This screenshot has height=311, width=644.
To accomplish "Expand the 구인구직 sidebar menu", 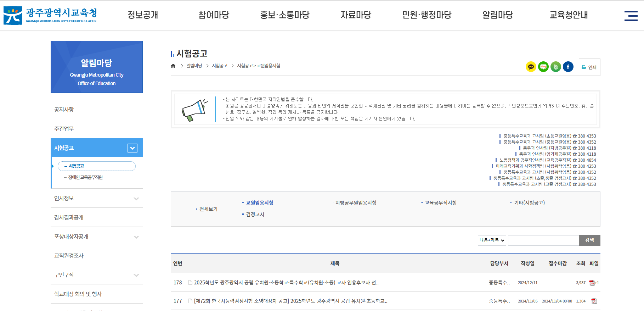I will [136, 275].
